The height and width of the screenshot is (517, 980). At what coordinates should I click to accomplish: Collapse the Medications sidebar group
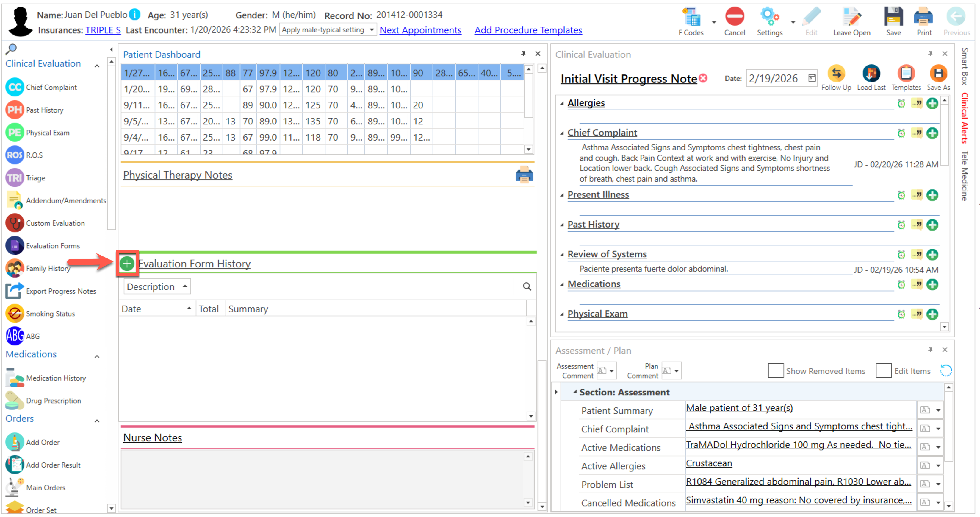[x=97, y=356]
